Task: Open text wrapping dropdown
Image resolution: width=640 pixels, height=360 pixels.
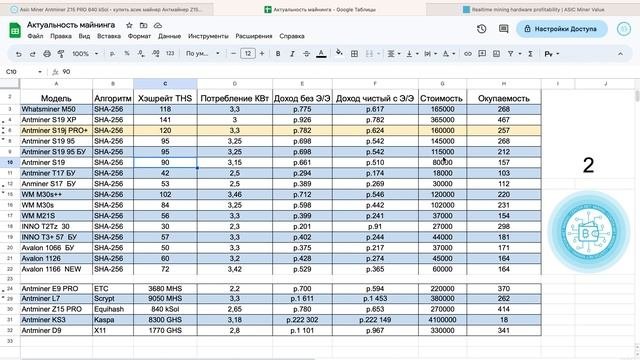Action: [x=430, y=53]
